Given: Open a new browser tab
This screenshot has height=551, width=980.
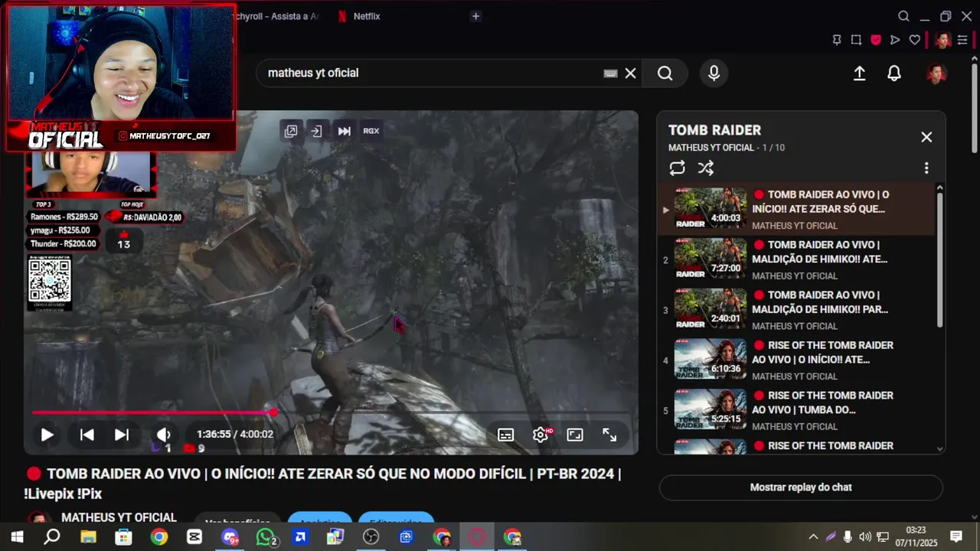Looking at the screenshot, I should coord(475,16).
